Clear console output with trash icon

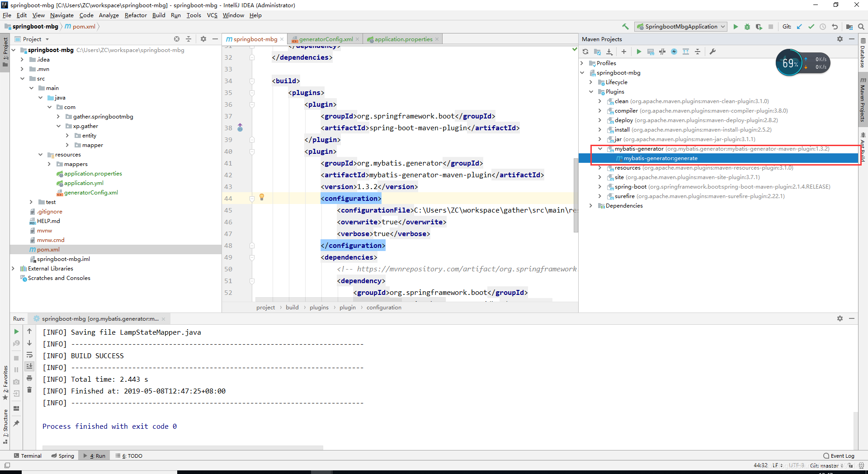pyautogui.click(x=29, y=390)
